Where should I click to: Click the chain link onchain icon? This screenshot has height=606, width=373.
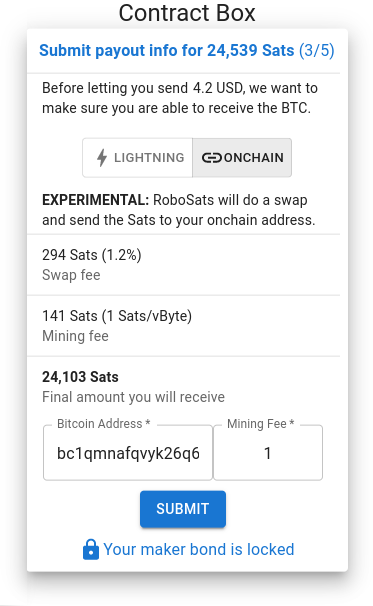pos(211,158)
